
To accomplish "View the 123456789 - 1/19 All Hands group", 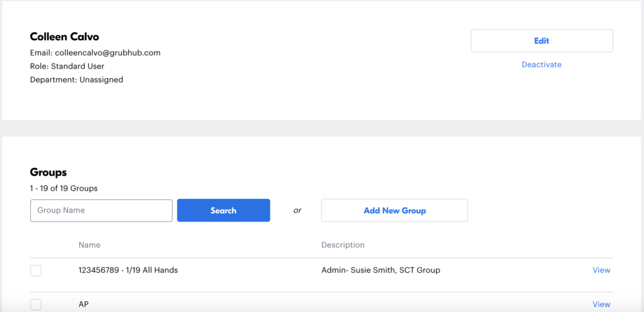I will click(601, 270).
